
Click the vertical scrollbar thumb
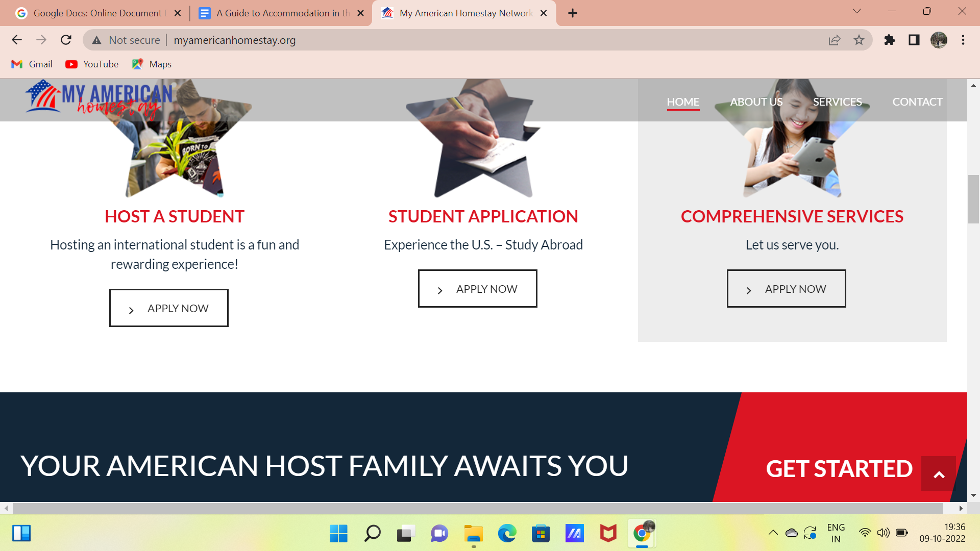pos(973,199)
